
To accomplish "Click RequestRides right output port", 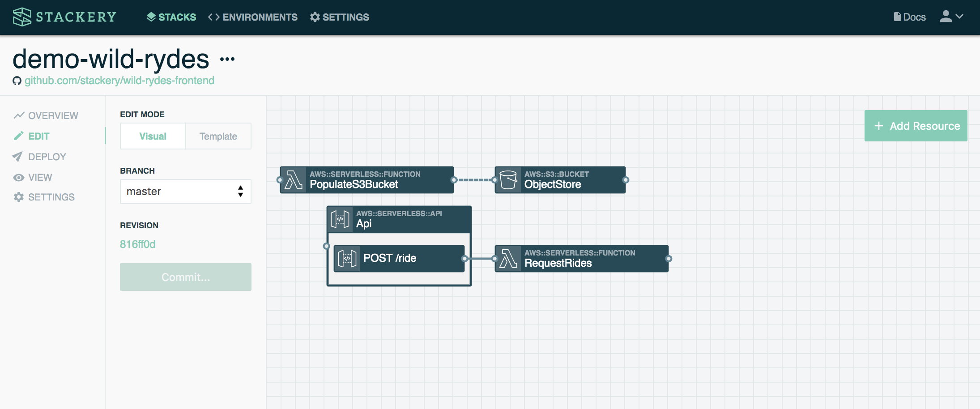I will pyautogui.click(x=669, y=259).
